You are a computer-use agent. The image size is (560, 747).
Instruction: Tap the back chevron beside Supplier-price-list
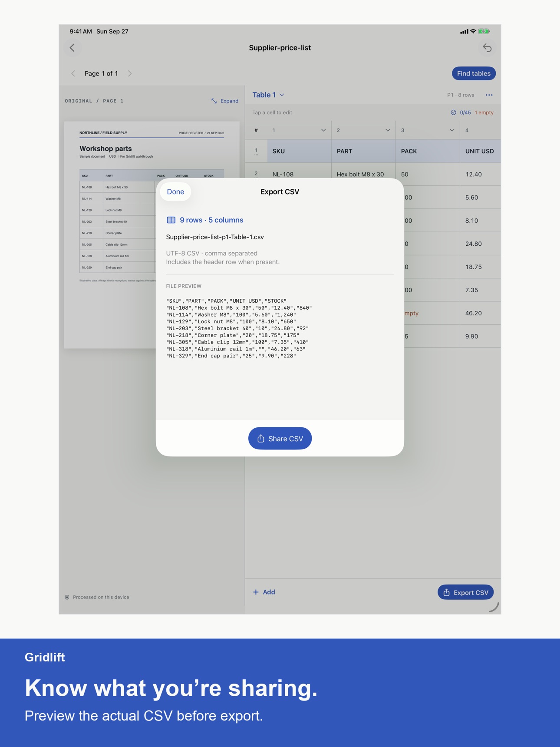click(x=72, y=48)
